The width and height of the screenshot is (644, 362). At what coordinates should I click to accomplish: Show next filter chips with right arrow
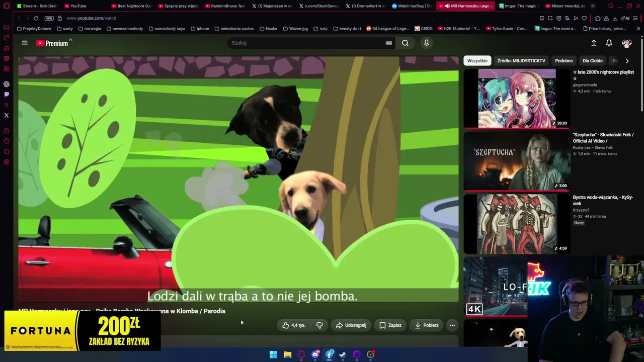pyautogui.click(x=627, y=61)
